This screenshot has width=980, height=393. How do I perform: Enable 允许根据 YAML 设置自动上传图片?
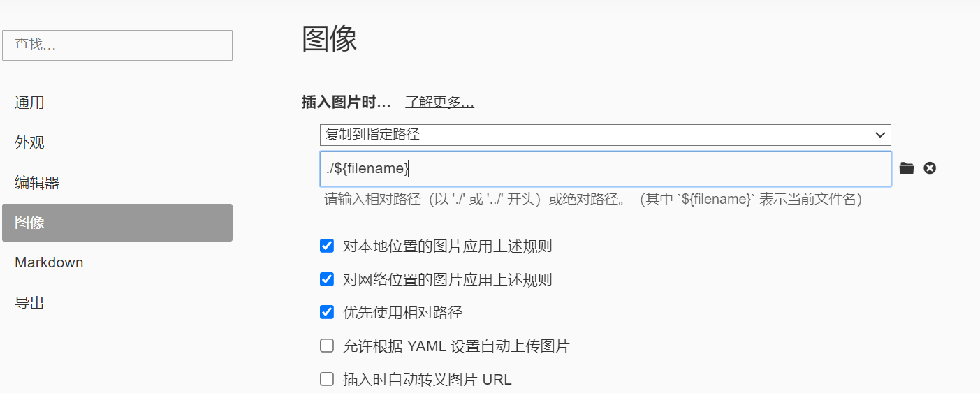[x=327, y=346]
